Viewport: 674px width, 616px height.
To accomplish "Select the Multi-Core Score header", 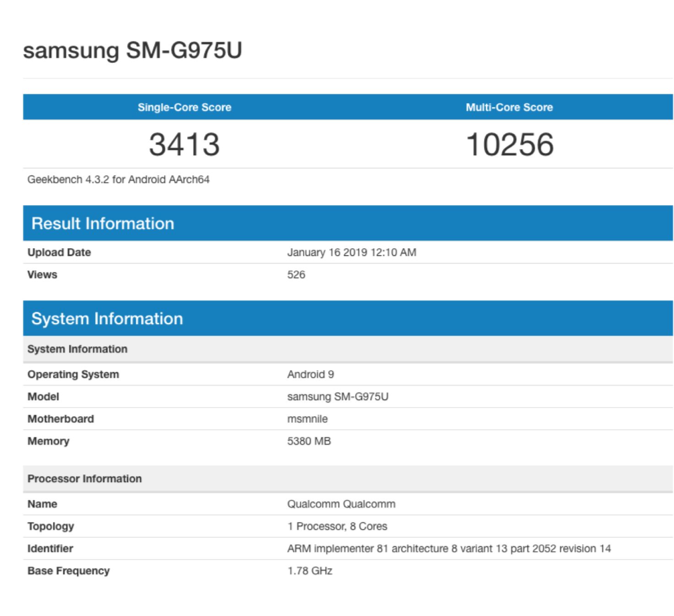I will point(509,107).
